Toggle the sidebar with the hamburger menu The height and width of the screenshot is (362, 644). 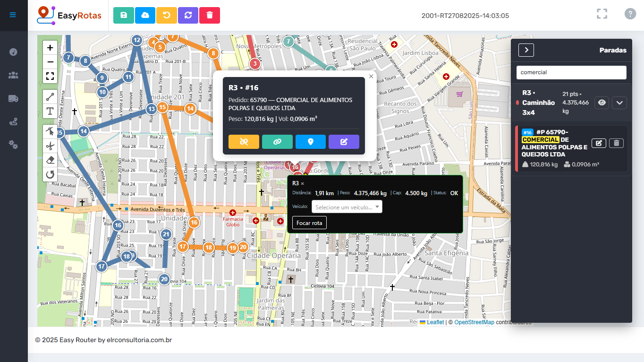pos(13,15)
